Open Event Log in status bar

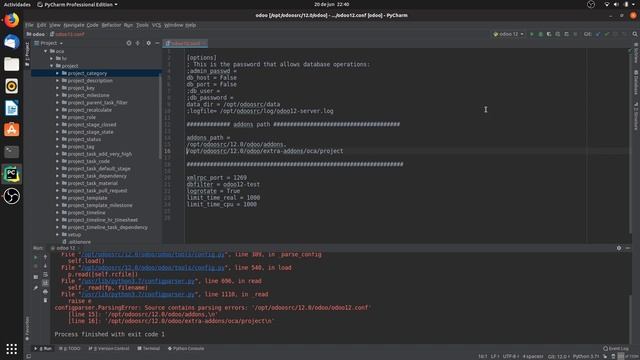click(x=616, y=349)
